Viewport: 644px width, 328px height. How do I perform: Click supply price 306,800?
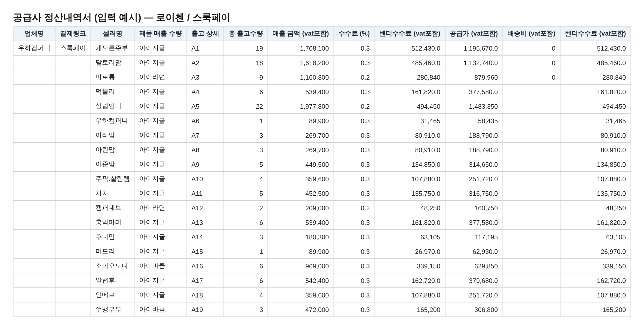pyautogui.click(x=474, y=309)
